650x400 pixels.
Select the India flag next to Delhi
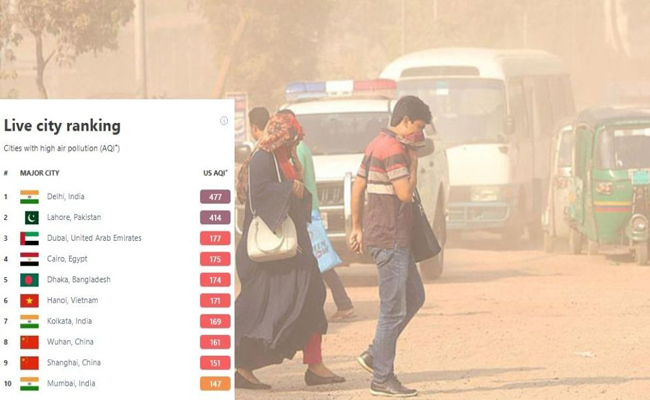(x=29, y=197)
